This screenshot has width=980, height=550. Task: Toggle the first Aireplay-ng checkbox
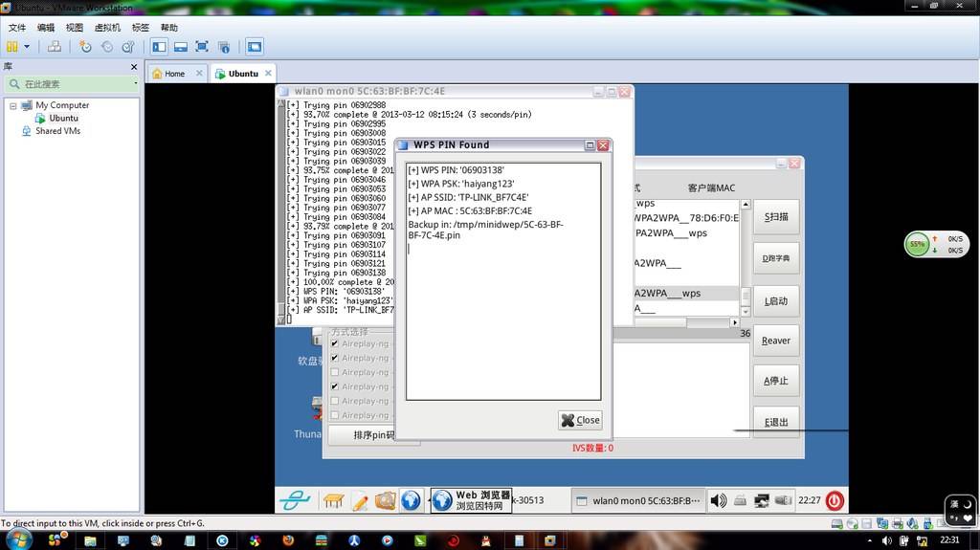[x=334, y=343]
